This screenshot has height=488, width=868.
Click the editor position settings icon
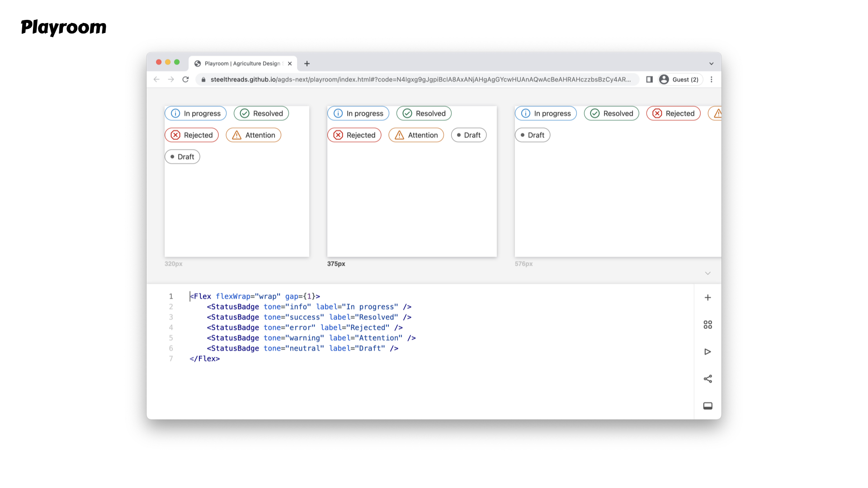click(x=708, y=406)
